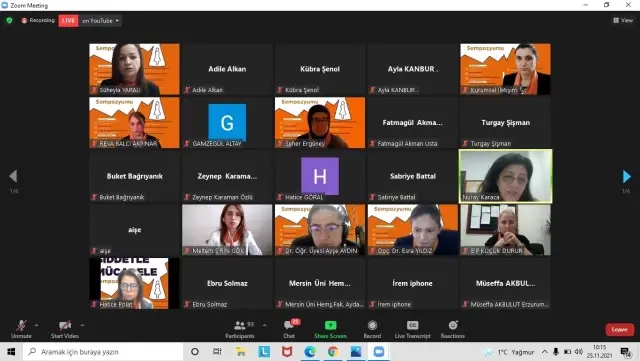
Task: Enable Live Transcript captions
Action: [413, 329]
